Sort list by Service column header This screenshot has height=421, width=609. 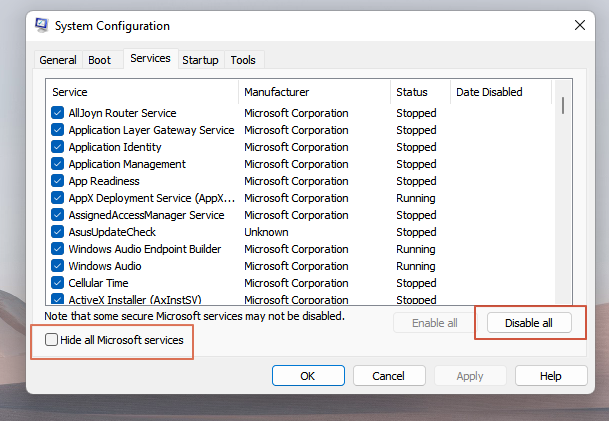(x=142, y=92)
